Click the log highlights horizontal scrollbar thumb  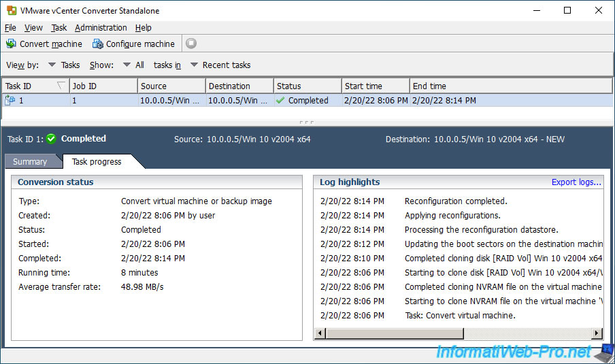click(x=395, y=333)
